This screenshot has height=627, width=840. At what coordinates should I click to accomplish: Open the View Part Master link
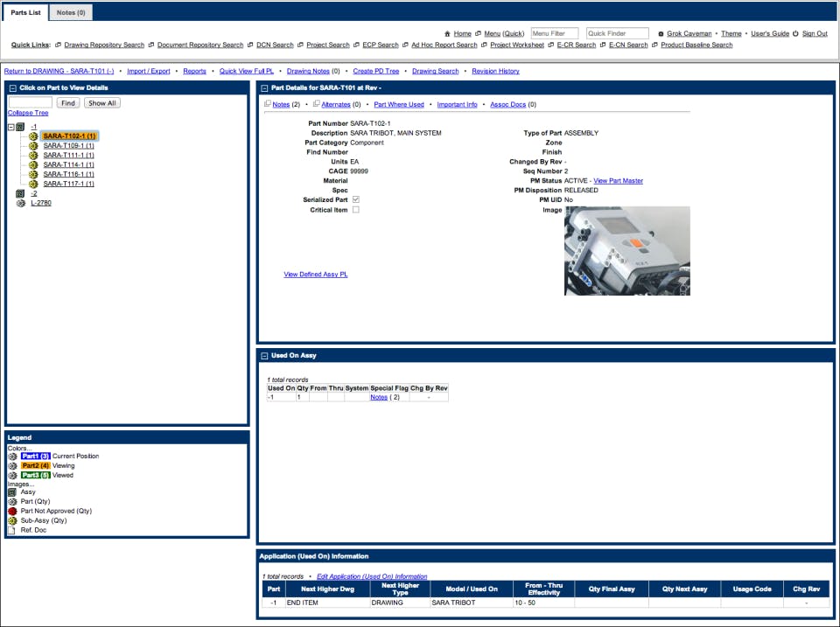pos(619,181)
